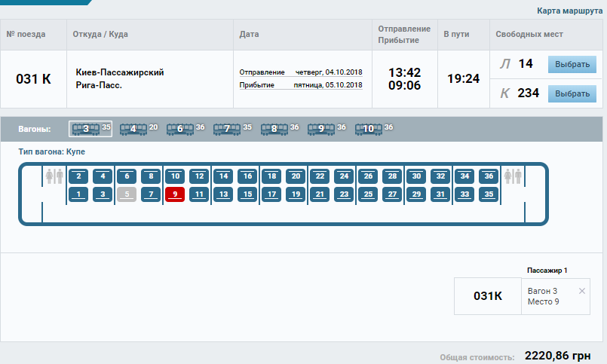Select seat 7 next to occupied seat
This screenshot has width=607, height=364.
[x=151, y=194]
